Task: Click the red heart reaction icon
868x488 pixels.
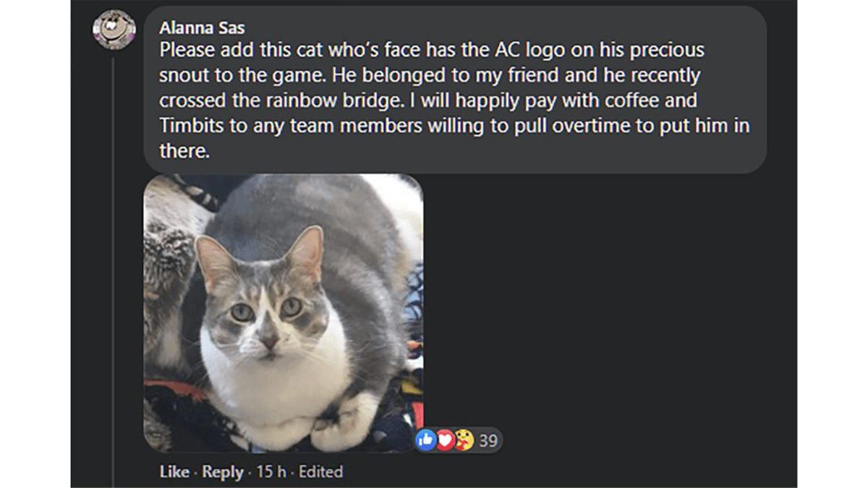Action: point(444,440)
